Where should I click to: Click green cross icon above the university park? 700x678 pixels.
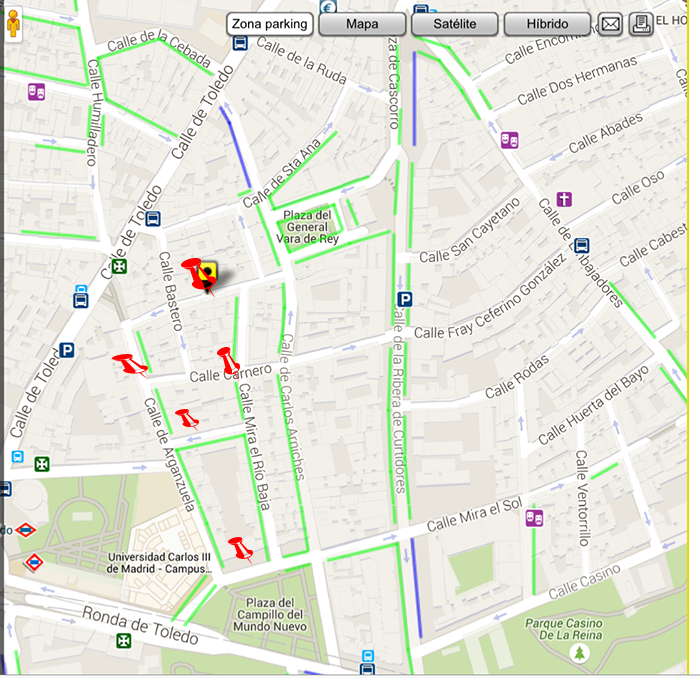pyautogui.click(x=42, y=464)
